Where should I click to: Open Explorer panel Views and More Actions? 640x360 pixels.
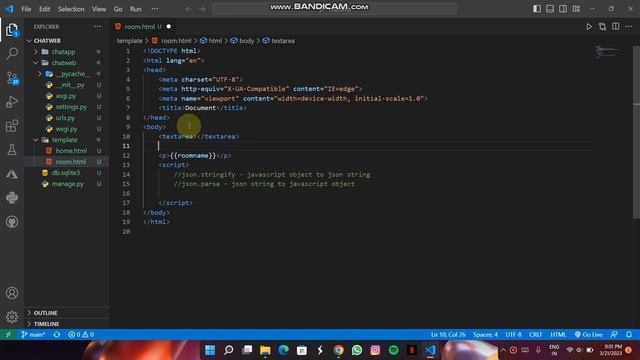pos(97,27)
